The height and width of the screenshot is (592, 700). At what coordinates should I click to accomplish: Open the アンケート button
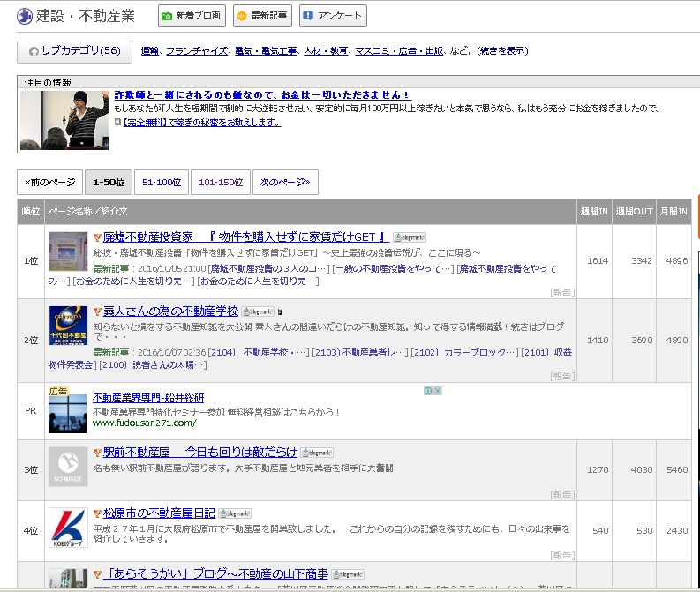pos(333,16)
